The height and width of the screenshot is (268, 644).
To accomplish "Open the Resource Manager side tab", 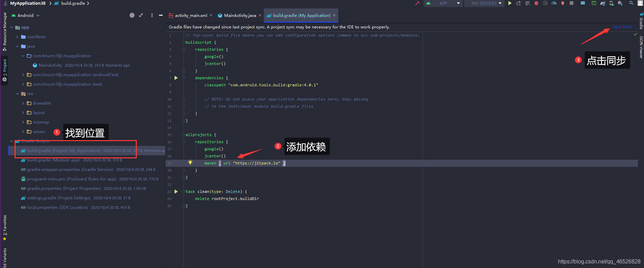I will pyautogui.click(x=5, y=31).
